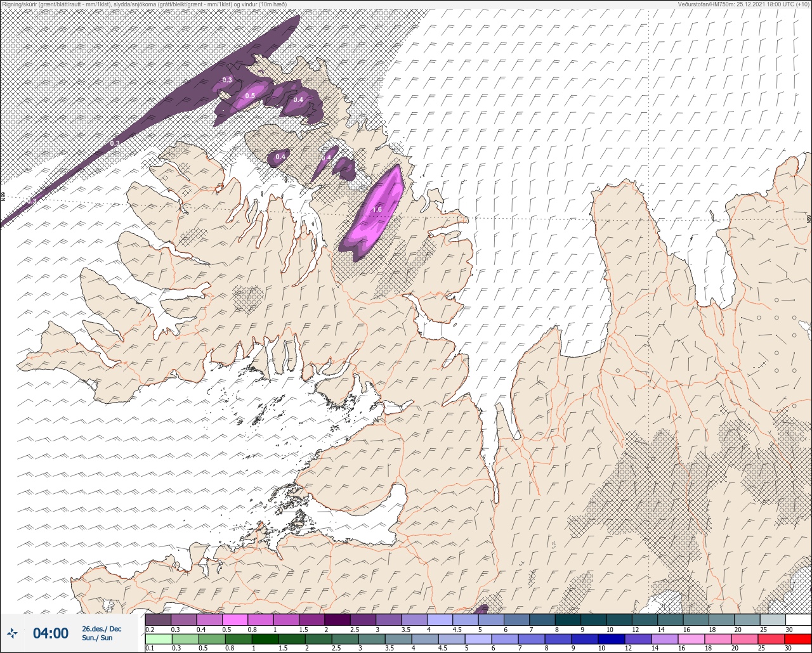Select the bright pink 0.5 snow legend swatch
The image size is (812, 653).
[235, 619]
